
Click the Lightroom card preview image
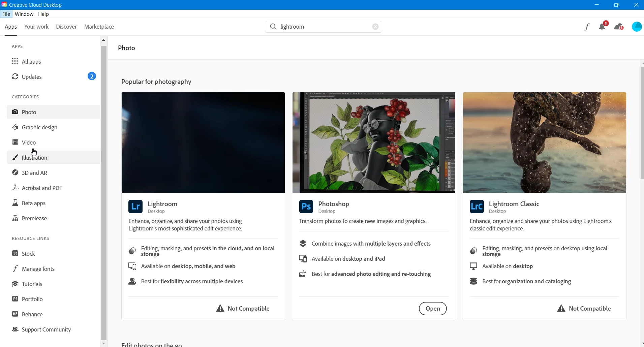[x=203, y=143]
